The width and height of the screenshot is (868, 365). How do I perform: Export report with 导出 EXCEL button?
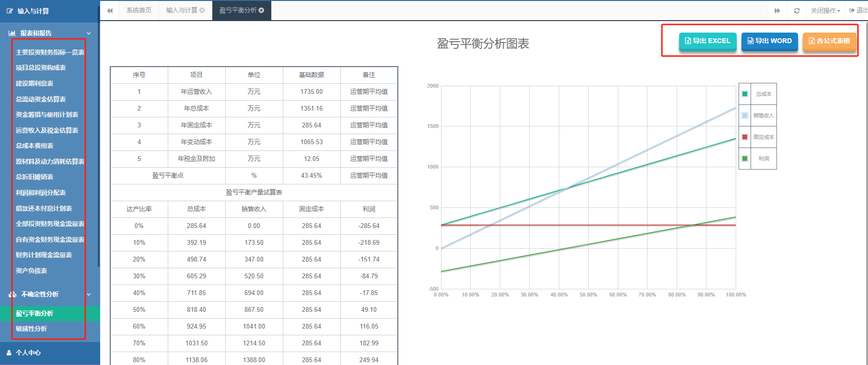tap(707, 41)
